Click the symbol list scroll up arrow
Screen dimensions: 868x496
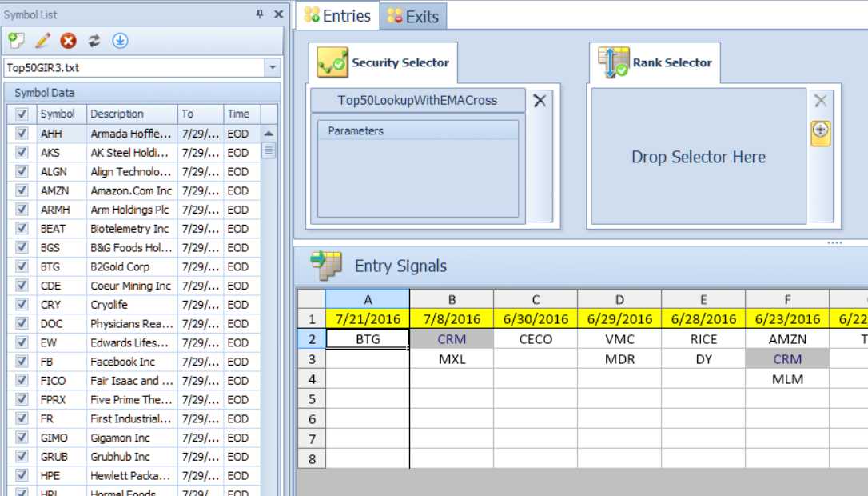coord(269,133)
